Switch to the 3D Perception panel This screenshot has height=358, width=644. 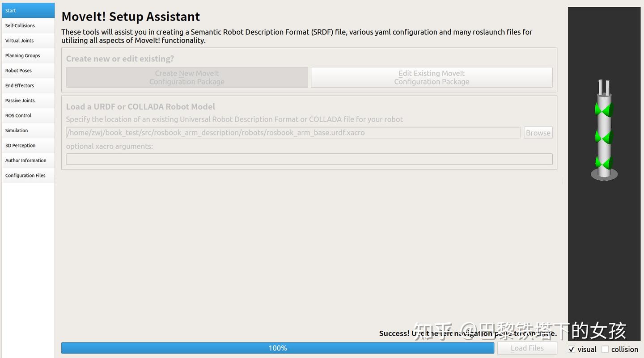point(20,145)
